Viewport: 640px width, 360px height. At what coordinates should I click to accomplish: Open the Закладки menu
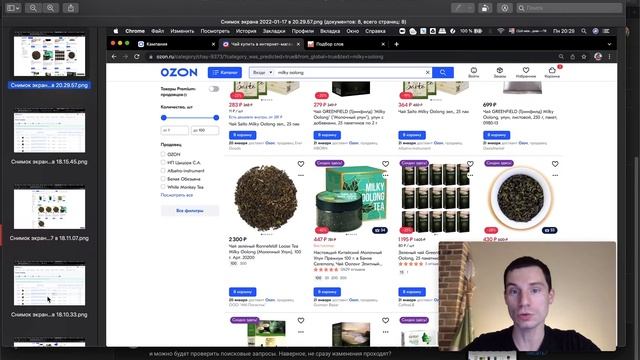(274, 31)
